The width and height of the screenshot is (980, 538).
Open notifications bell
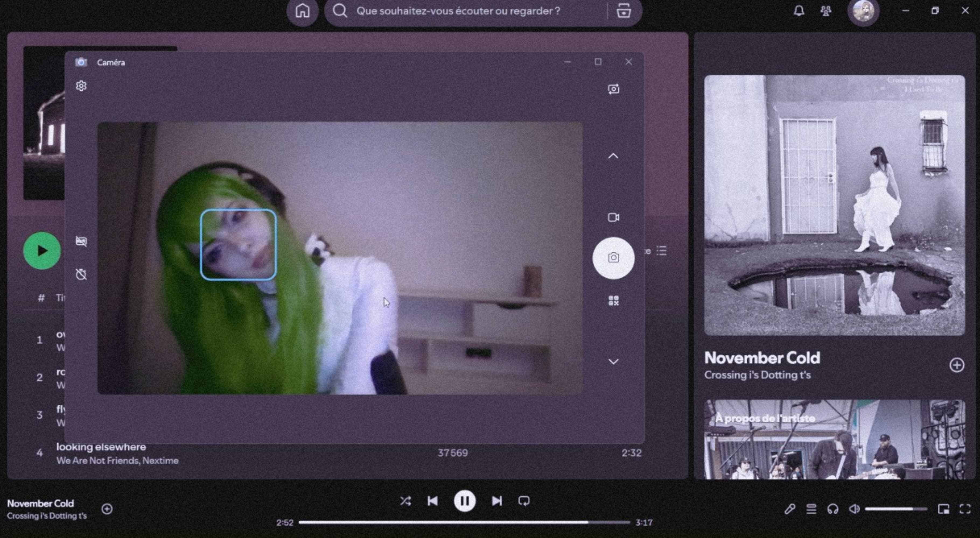pos(799,11)
